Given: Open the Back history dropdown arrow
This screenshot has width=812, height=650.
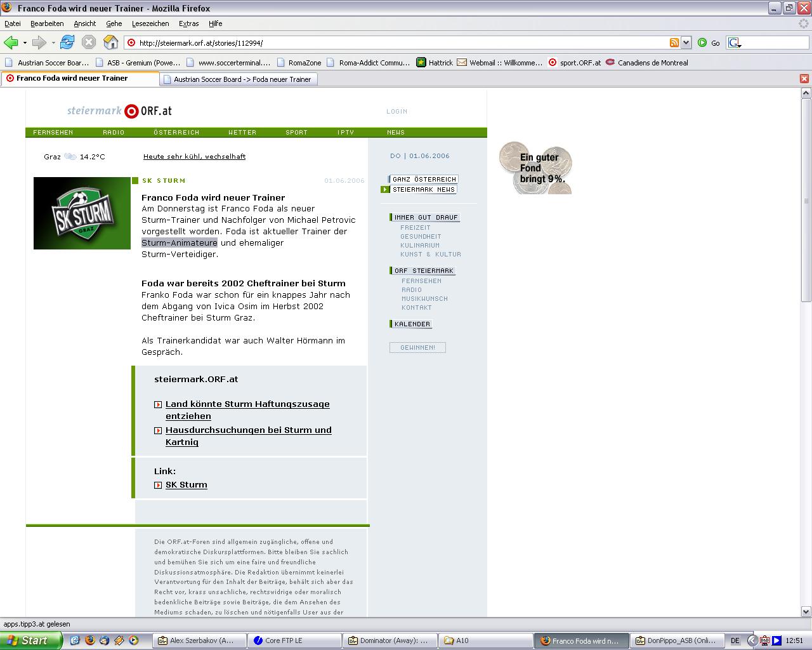Looking at the screenshot, I should click(25, 43).
